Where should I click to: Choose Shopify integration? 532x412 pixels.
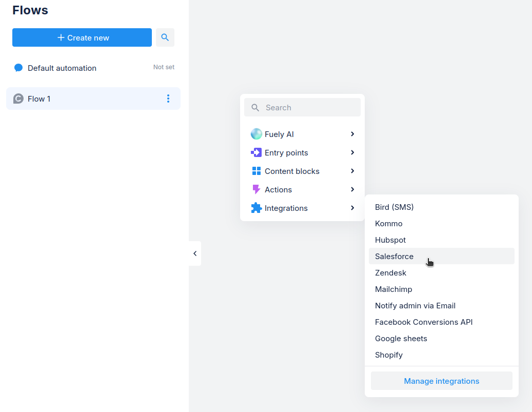[x=441, y=355]
